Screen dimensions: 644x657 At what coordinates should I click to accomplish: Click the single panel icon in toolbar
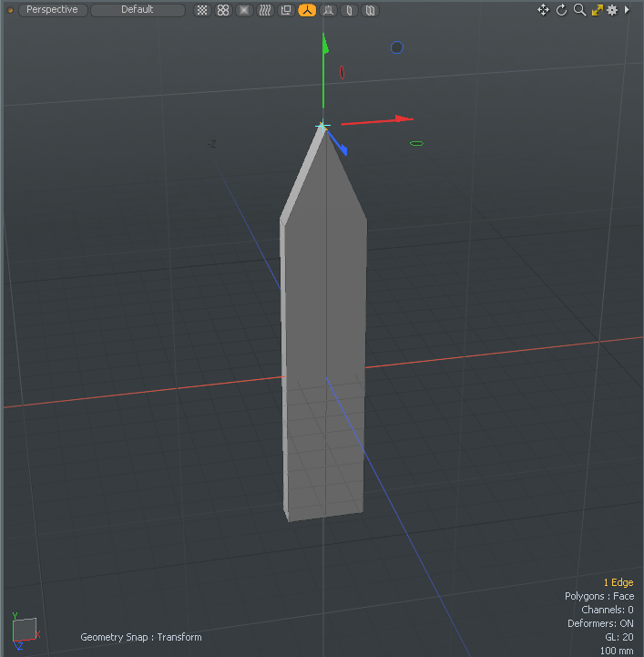(x=349, y=10)
